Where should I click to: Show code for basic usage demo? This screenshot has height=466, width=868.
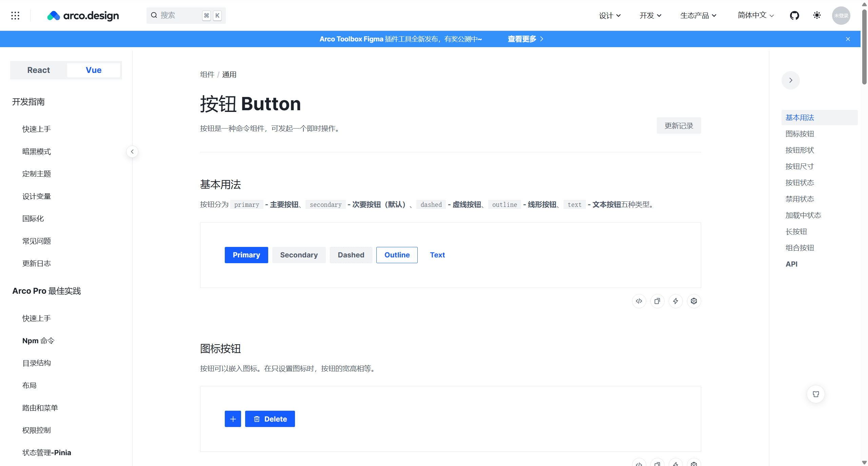[x=639, y=301]
